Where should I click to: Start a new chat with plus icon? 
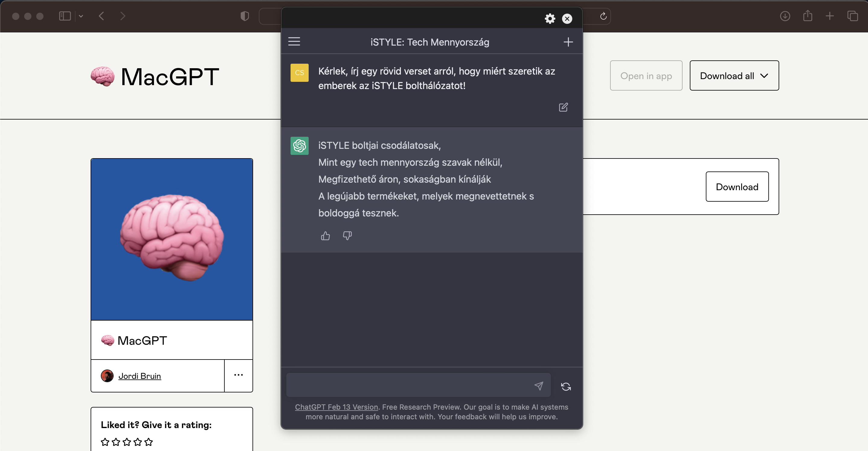click(x=568, y=42)
